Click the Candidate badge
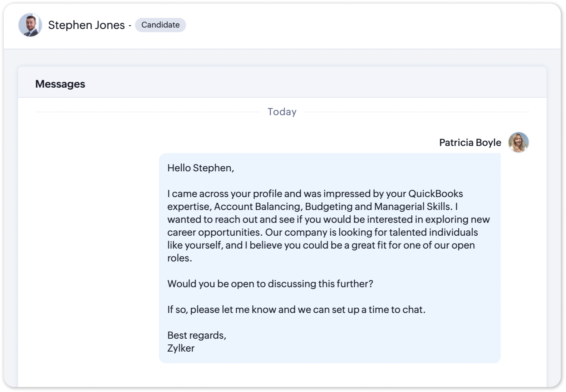The height and width of the screenshot is (392, 566). click(x=160, y=25)
